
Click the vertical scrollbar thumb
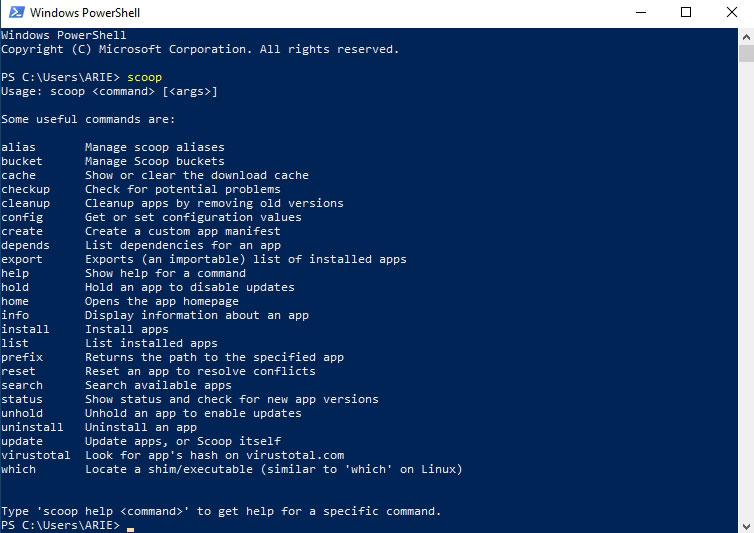(x=746, y=53)
